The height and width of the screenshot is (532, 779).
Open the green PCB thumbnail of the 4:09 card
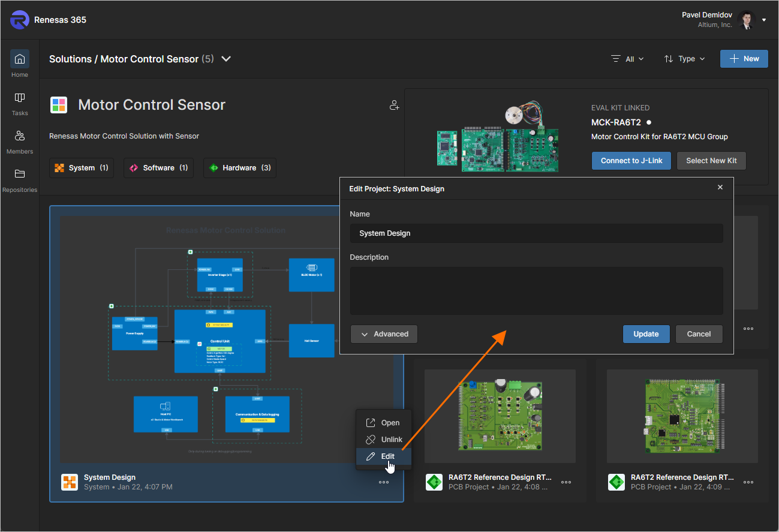click(x=682, y=416)
